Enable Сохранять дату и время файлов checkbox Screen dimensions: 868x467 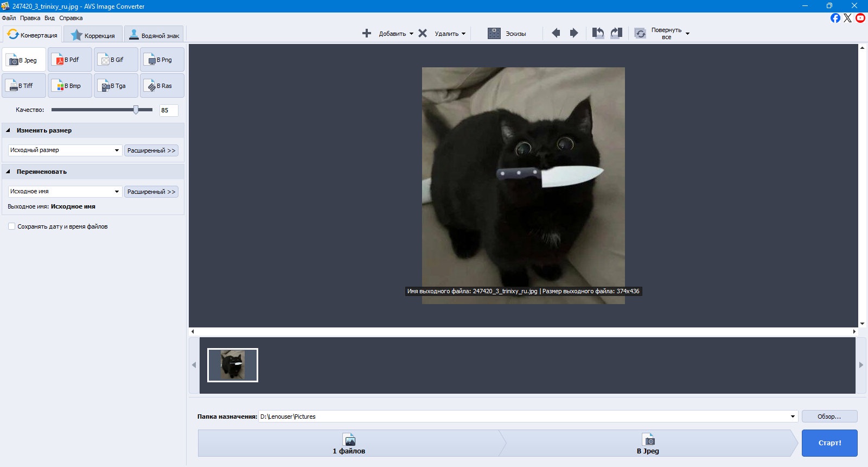click(11, 226)
